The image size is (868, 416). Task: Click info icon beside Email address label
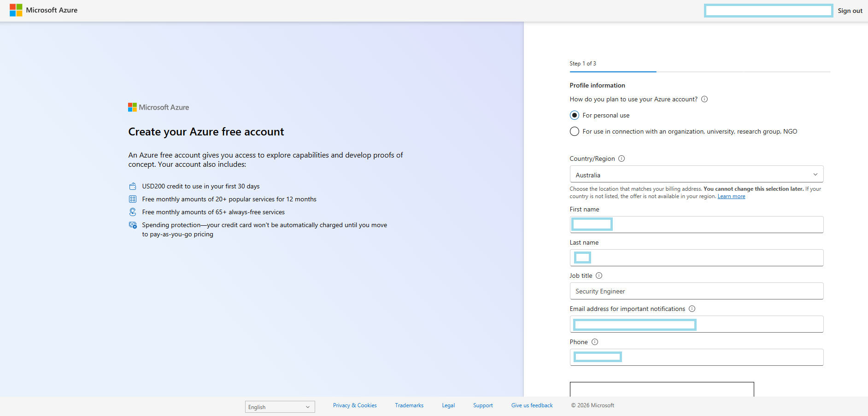692,309
